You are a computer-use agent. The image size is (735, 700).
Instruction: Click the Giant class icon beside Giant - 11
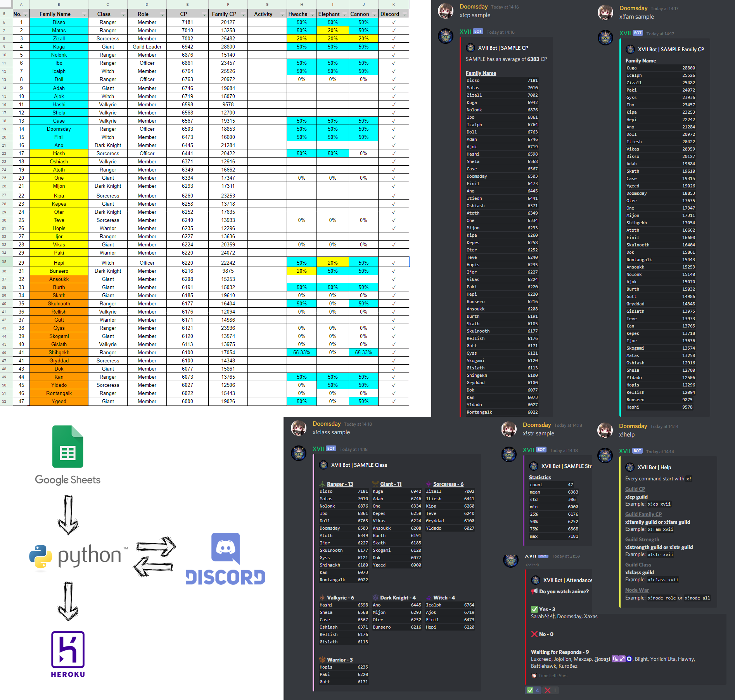pyautogui.click(x=375, y=484)
